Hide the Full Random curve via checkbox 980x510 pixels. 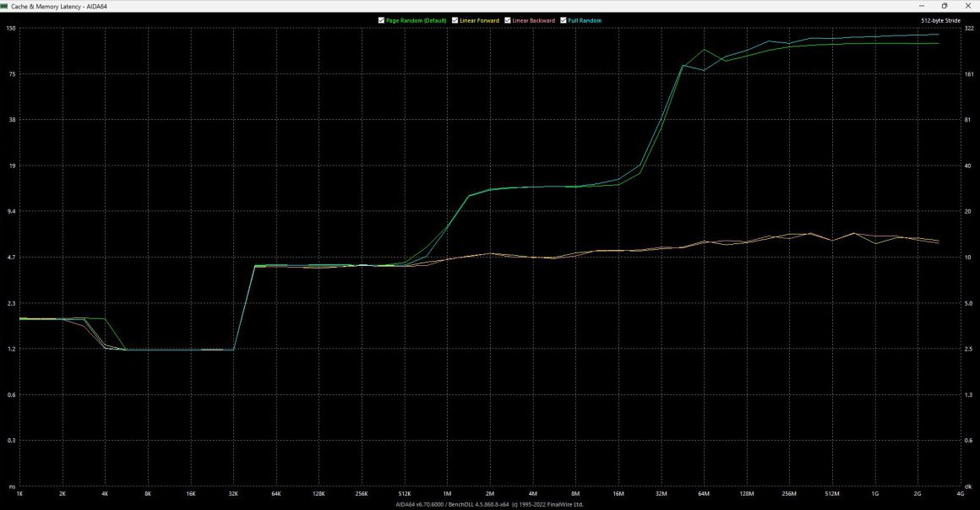click(x=563, y=20)
